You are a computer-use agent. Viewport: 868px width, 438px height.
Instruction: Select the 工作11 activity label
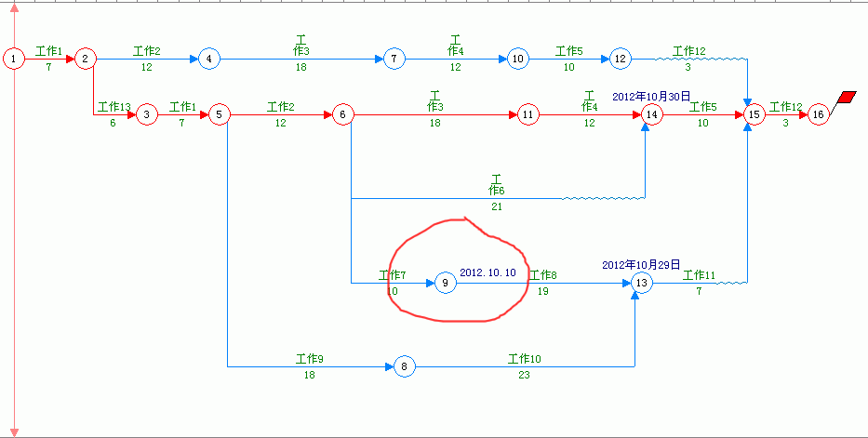point(700,275)
